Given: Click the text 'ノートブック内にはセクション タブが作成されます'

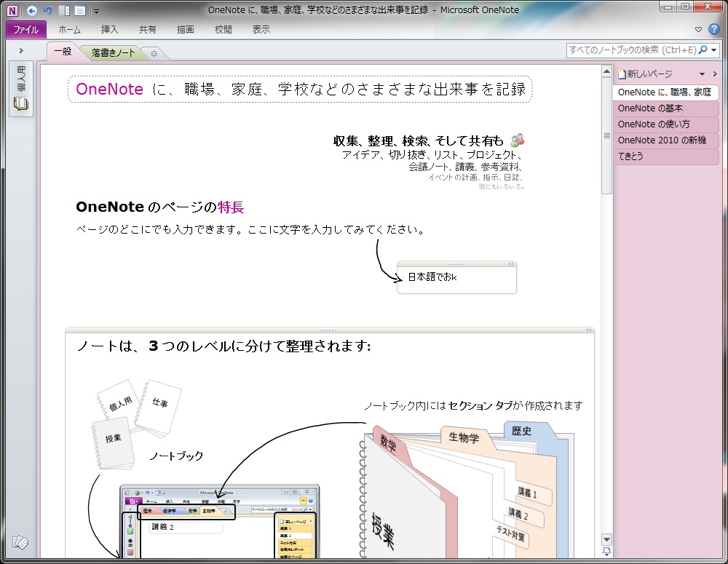Looking at the screenshot, I should [x=473, y=405].
